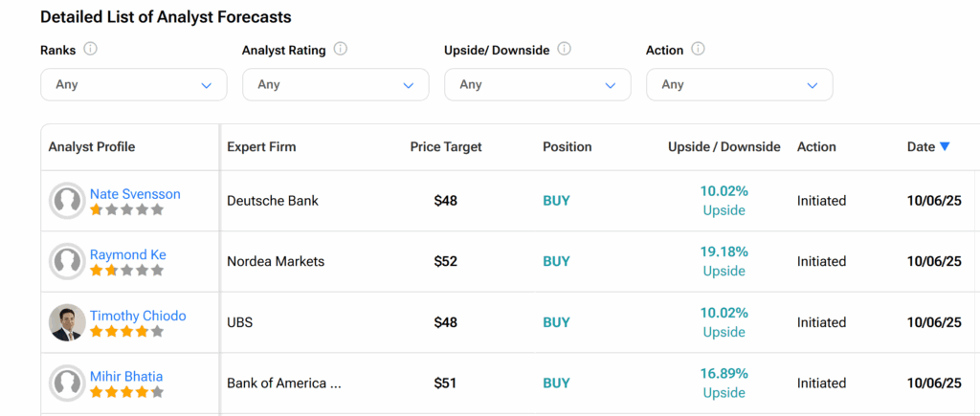Click the UBS firm cell
This screenshot has height=416, width=980.
[x=239, y=322]
